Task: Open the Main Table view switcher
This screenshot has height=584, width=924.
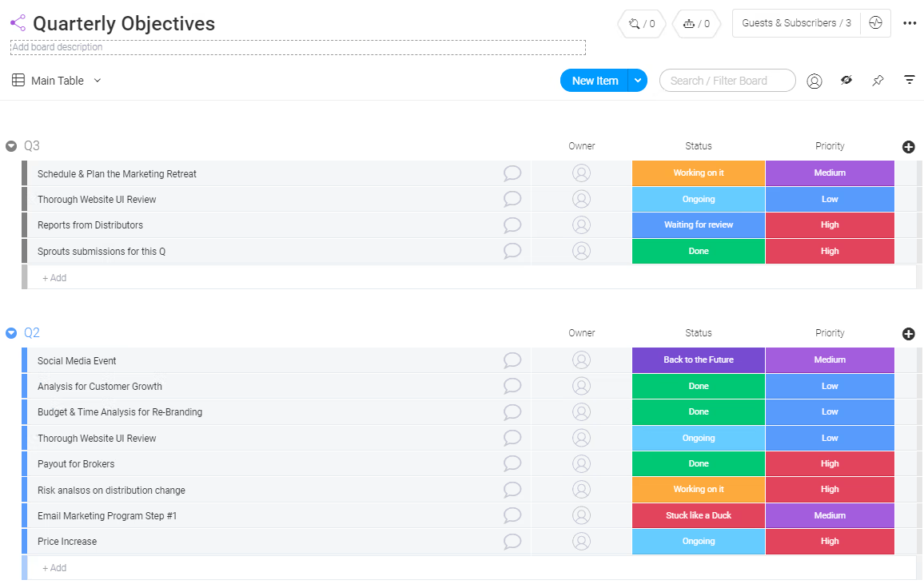Action: point(97,80)
